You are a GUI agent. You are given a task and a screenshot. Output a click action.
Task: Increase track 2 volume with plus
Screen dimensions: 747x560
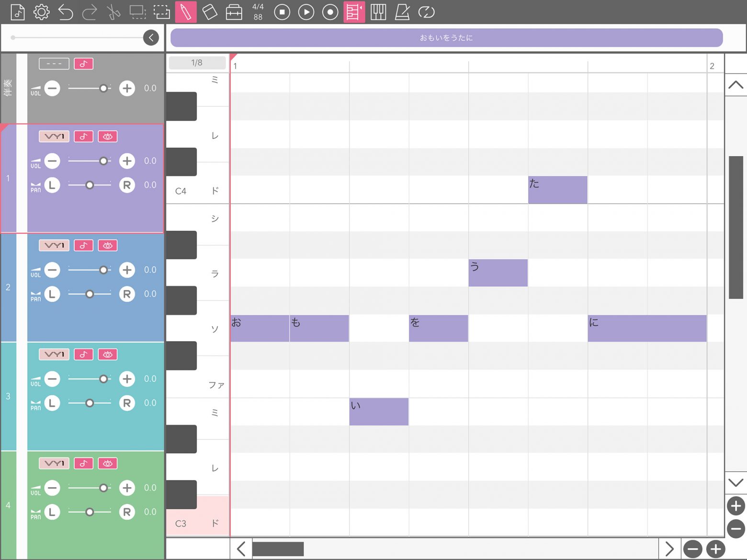(x=127, y=270)
